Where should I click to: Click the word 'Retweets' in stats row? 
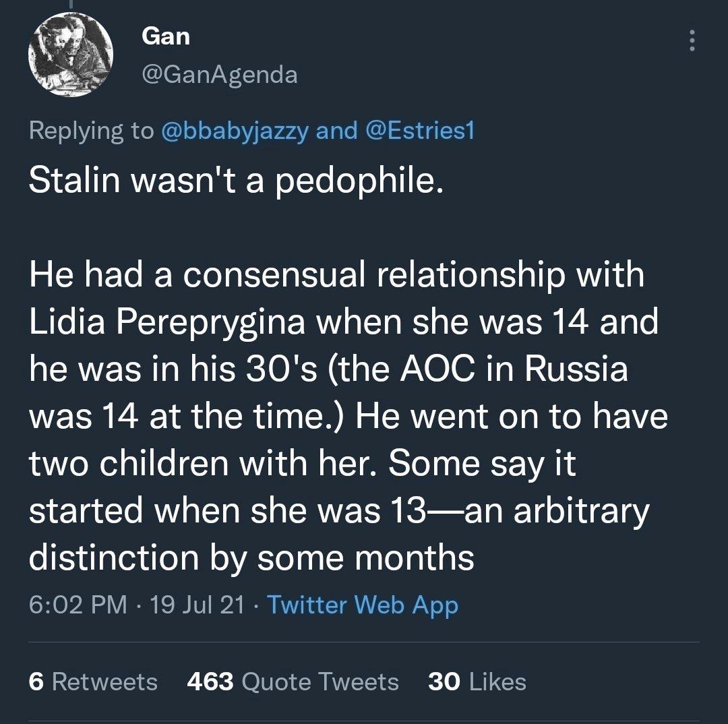tap(104, 682)
